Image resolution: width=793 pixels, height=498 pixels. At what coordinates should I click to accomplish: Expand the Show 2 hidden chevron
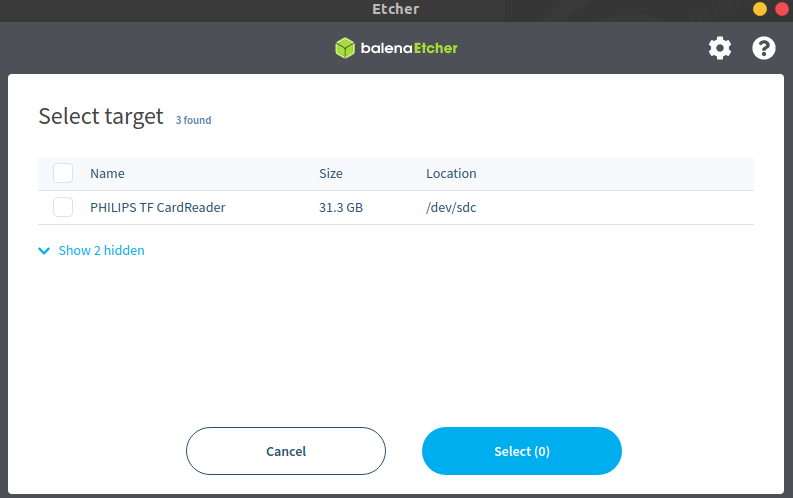coord(45,251)
